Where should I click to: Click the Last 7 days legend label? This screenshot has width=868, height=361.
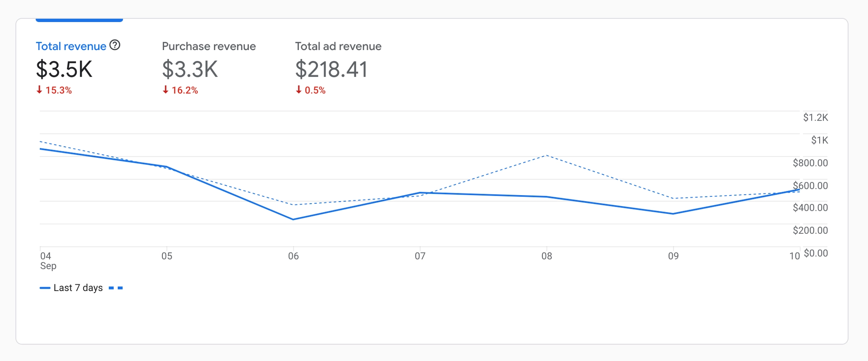[x=78, y=288]
